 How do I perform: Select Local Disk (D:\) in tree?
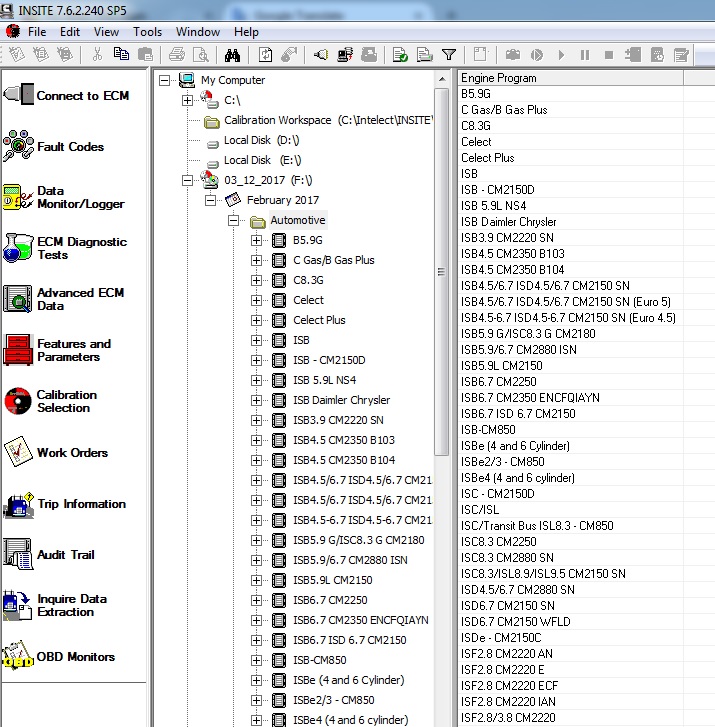(262, 140)
